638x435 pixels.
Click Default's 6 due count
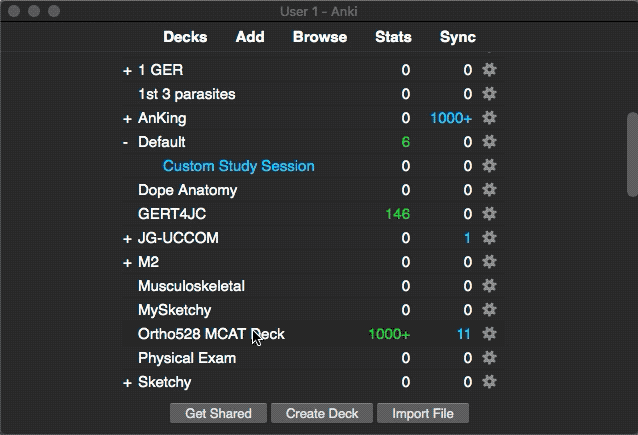click(x=405, y=142)
